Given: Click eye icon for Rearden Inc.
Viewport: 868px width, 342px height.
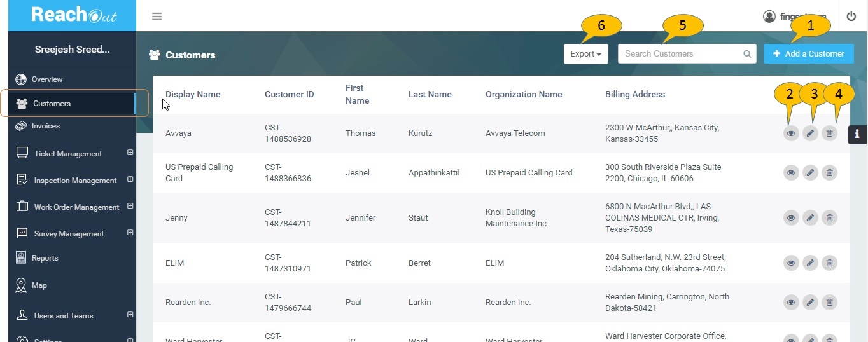Looking at the screenshot, I should click(x=791, y=303).
